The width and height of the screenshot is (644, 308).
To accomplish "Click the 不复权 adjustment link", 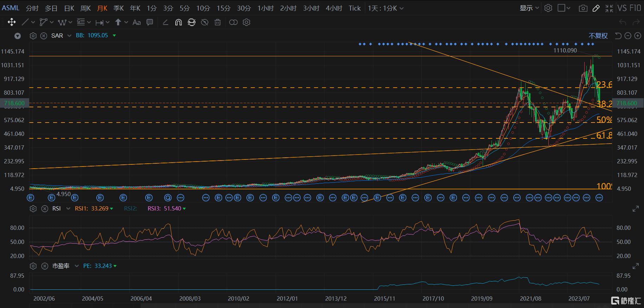I will point(598,36).
